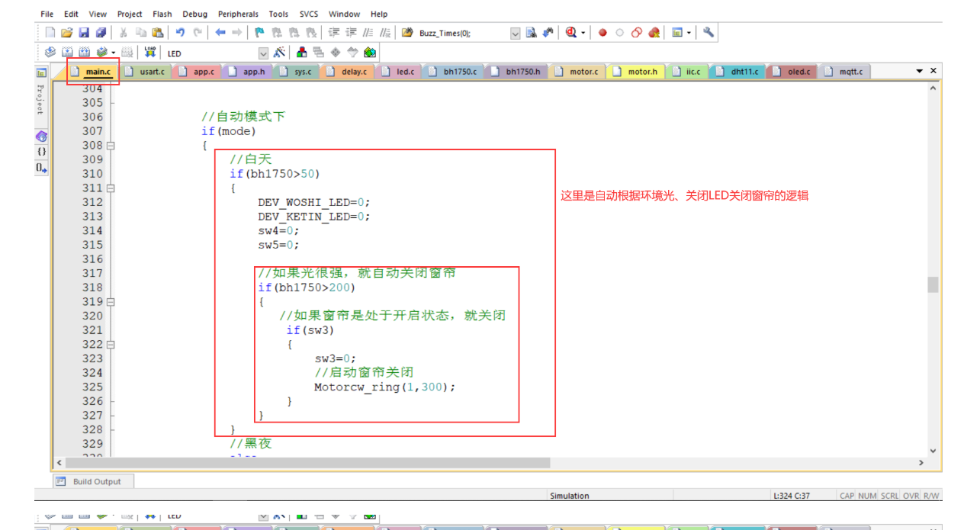Open the window layout dropdown arrow

pos(689,33)
